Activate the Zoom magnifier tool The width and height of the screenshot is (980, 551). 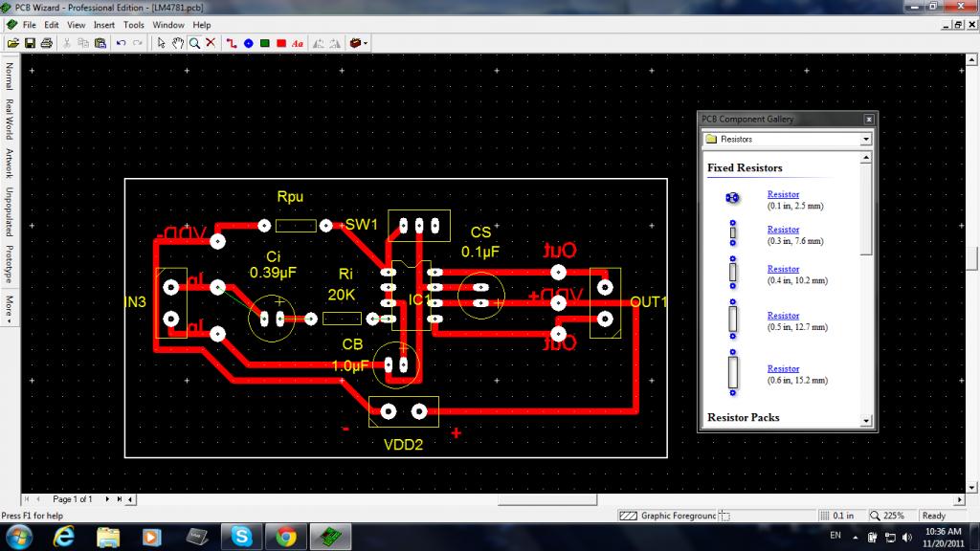[194, 43]
